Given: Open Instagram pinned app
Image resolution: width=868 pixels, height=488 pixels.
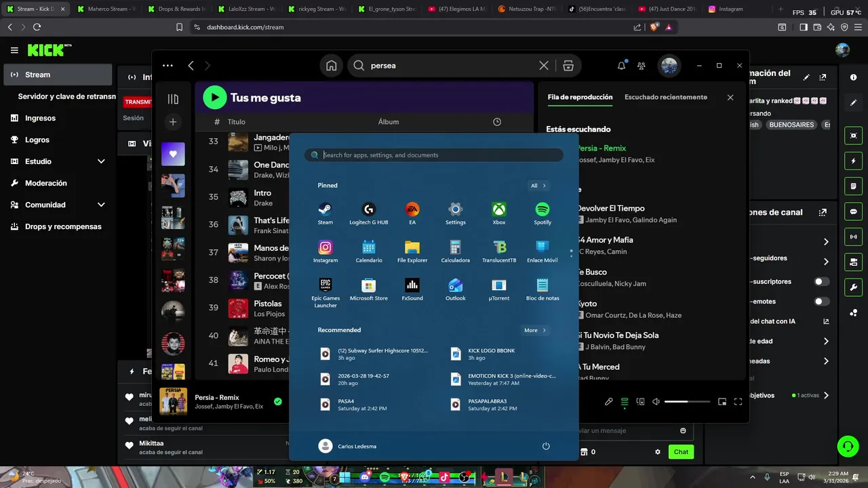Looking at the screenshot, I should click(325, 251).
